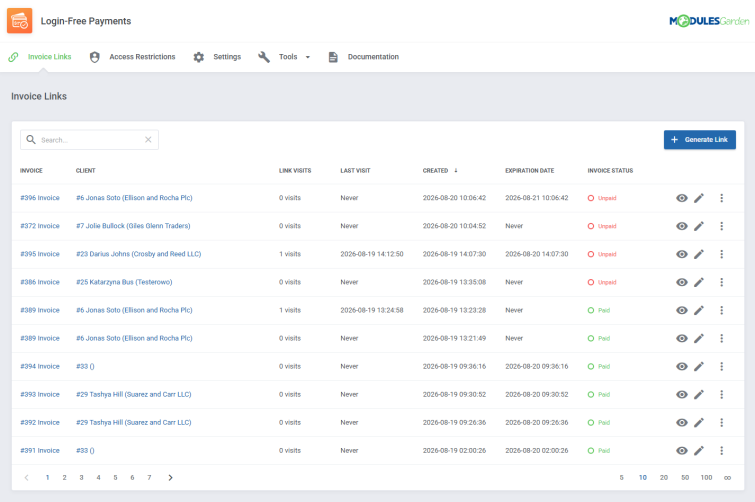Clear search with the X icon
Screen dimensions: 755x502
[148, 140]
